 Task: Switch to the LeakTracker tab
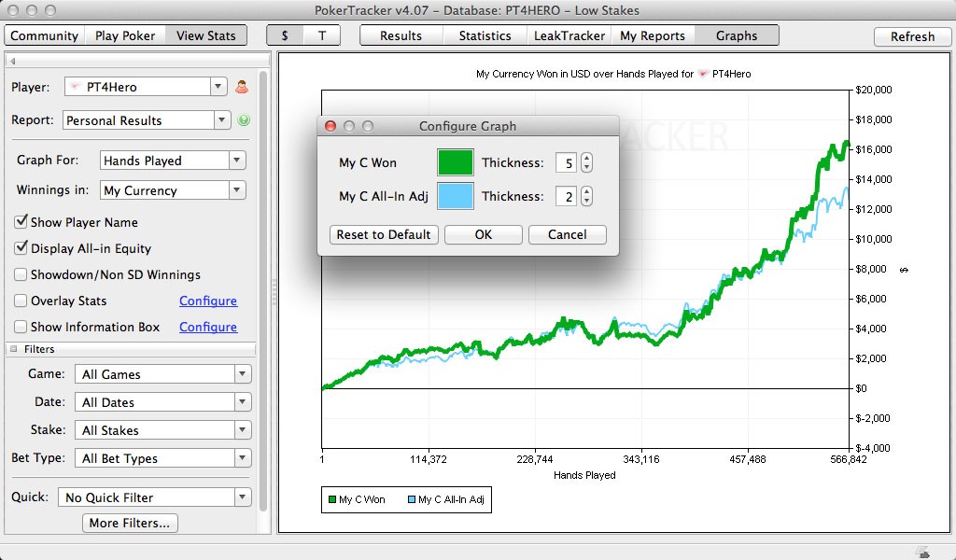coord(567,35)
